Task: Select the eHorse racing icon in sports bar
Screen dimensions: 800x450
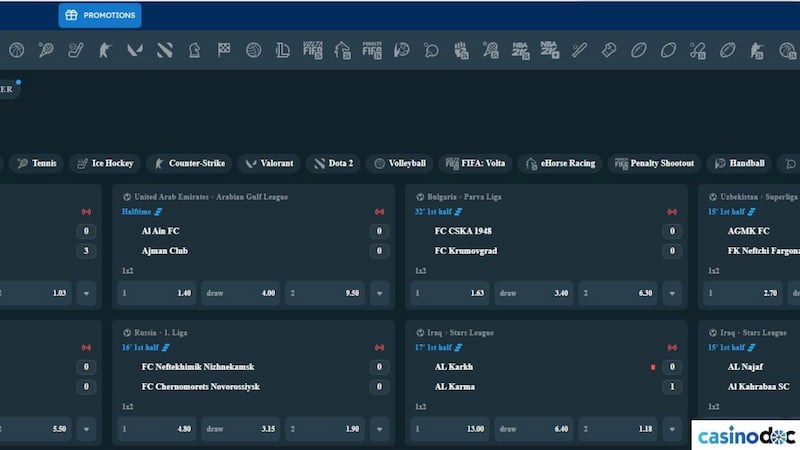Action: pos(342,50)
